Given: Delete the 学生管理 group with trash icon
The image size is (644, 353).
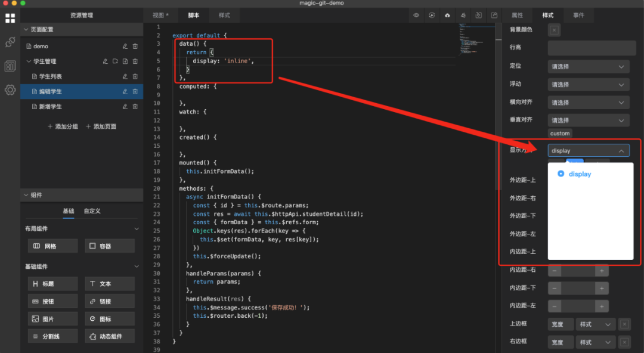Looking at the screenshot, I should click(x=135, y=61).
